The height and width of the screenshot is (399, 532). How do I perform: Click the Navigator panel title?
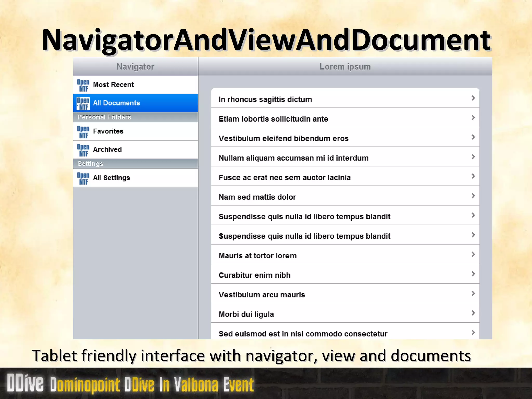[x=135, y=66]
